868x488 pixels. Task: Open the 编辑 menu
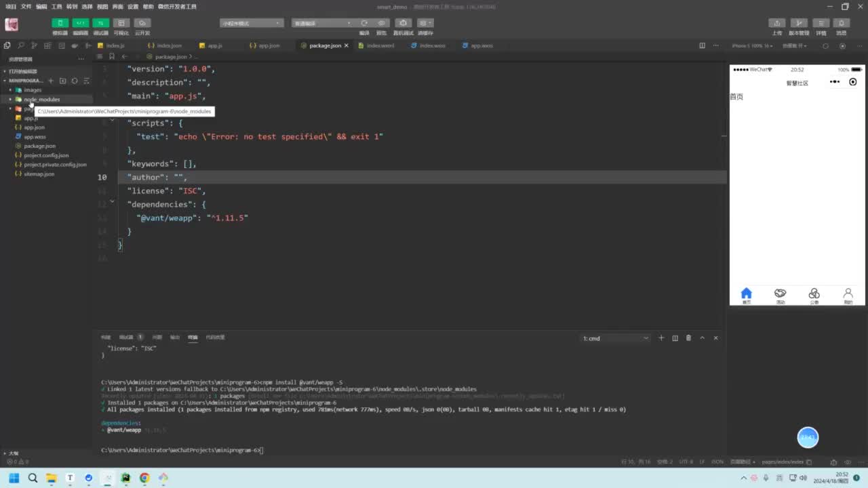(x=41, y=7)
